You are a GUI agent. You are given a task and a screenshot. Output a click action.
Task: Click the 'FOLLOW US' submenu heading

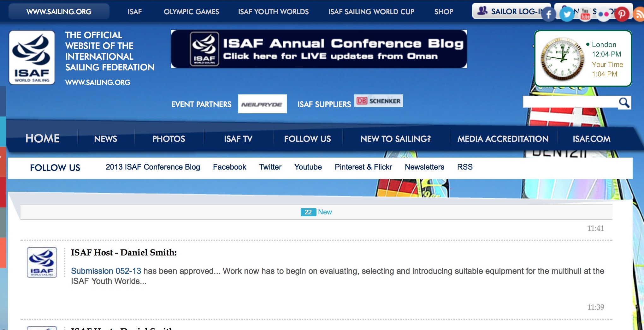point(55,168)
